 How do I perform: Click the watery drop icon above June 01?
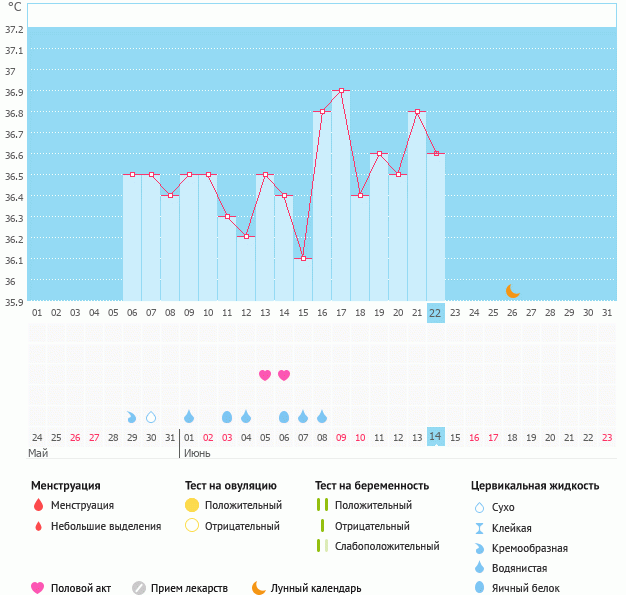click(x=189, y=416)
